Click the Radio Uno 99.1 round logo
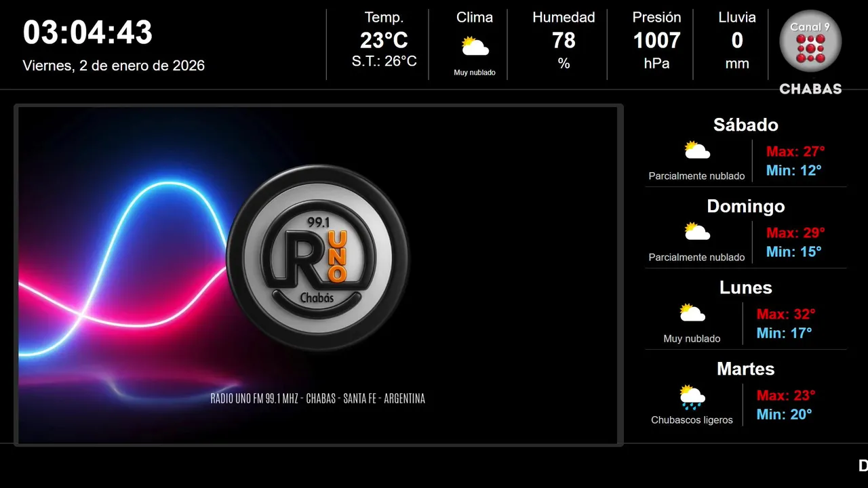The height and width of the screenshot is (488, 868). pos(317,258)
